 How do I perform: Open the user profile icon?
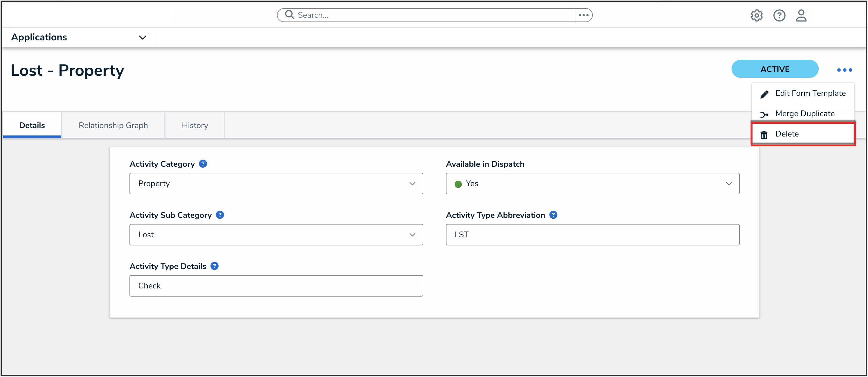pyautogui.click(x=801, y=15)
